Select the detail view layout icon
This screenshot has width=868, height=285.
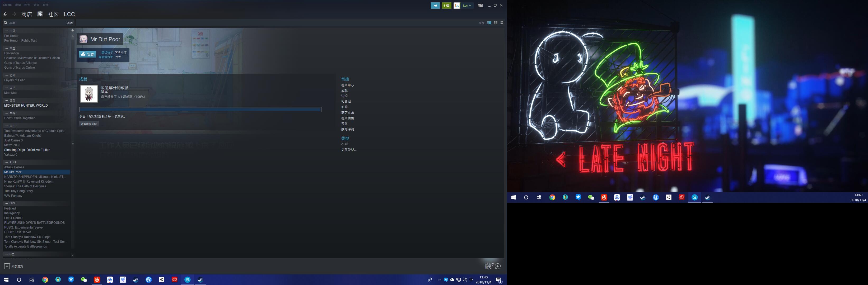click(489, 23)
